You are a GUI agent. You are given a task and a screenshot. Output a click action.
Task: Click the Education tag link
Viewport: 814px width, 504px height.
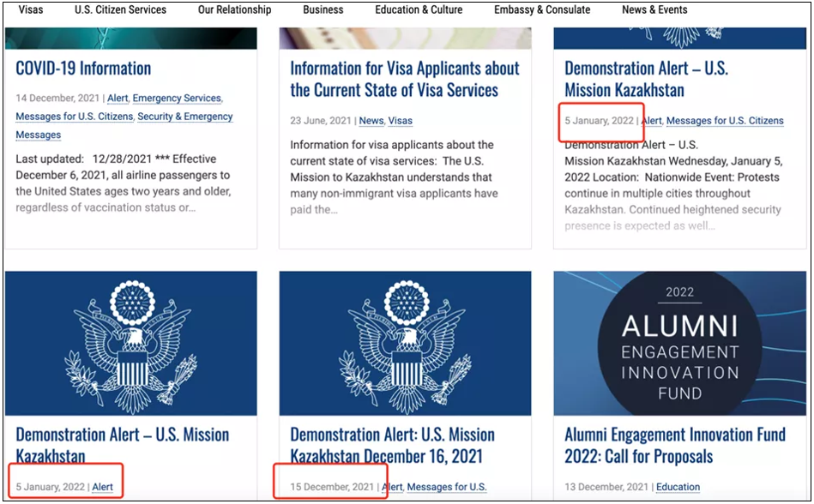point(678,487)
